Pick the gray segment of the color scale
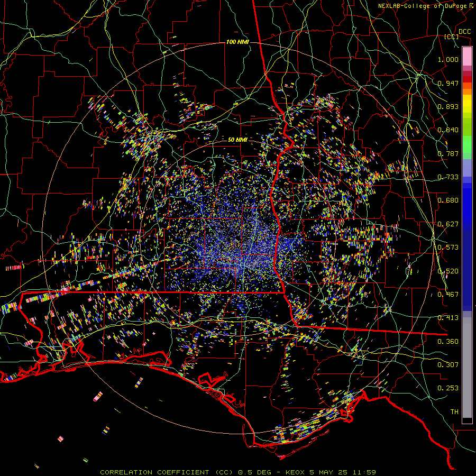The height and width of the screenshot is (476, 476). (467, 368)
